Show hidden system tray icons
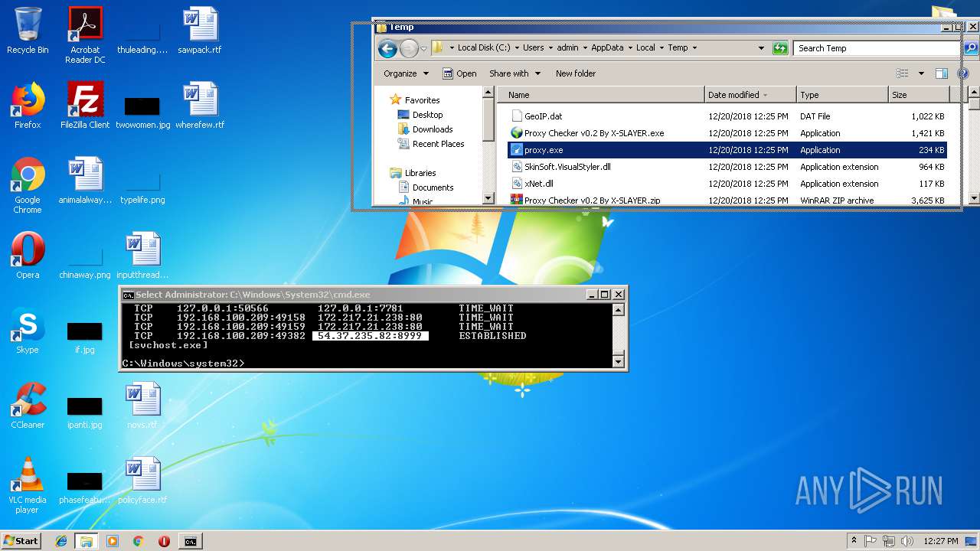 click(x=854, y=541)
